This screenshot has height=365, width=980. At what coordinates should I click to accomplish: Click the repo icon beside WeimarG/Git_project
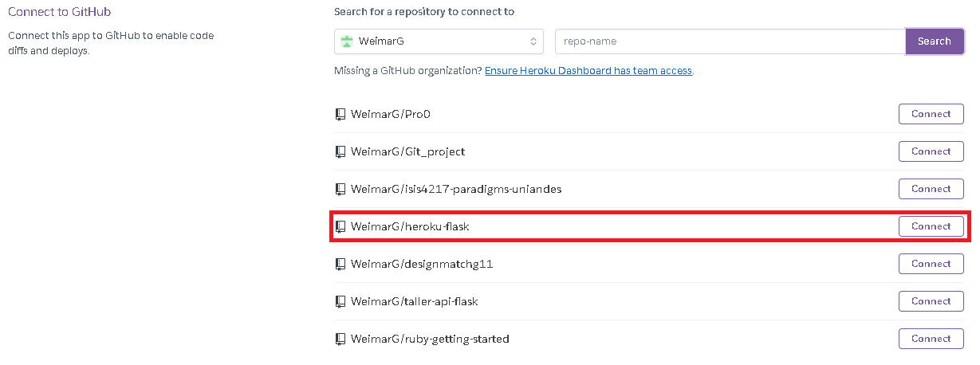(340, 151)
